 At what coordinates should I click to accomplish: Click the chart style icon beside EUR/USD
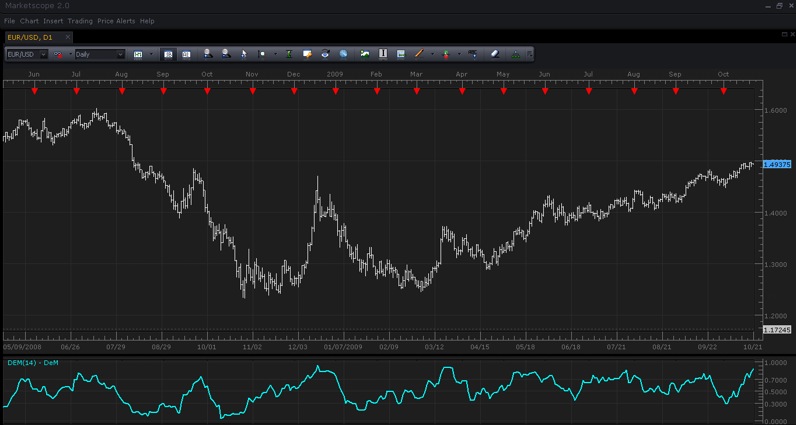(58, 54)
